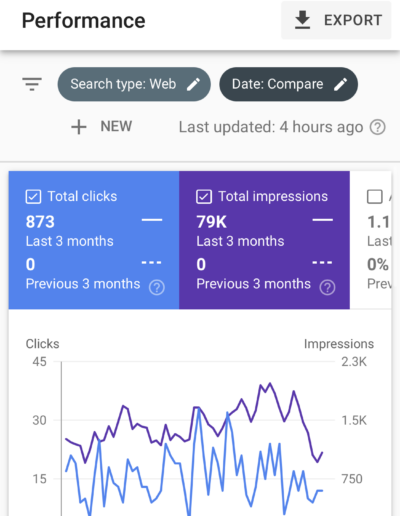This screenshot has width=400, height=516.
Task: Click the download arrow icon in Export
Action: click(302, 20)
